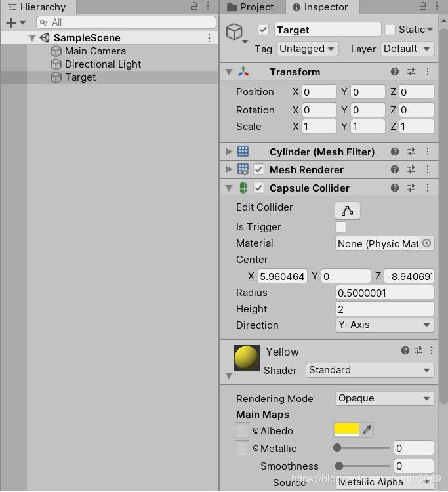Enable the Static checkbox
This screenshot has width=448, height=492.
[x=390, y=30]
